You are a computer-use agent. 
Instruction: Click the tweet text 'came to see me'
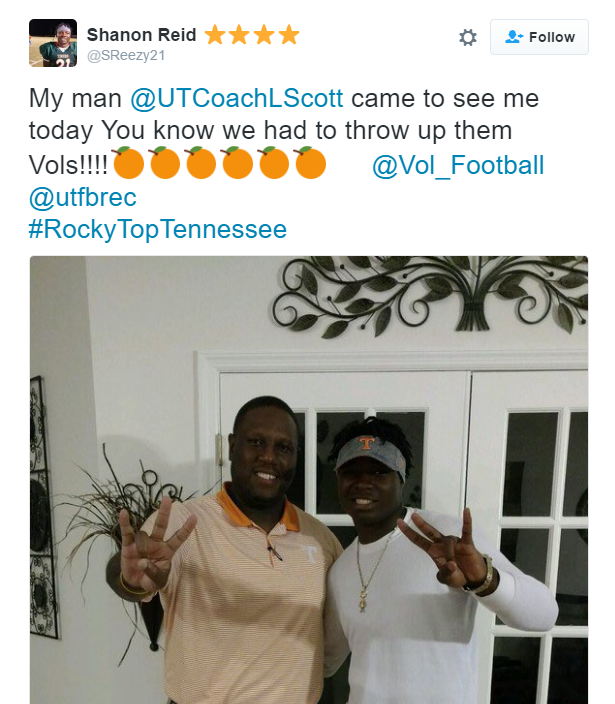pyautogui.click(x=445, y=99)
